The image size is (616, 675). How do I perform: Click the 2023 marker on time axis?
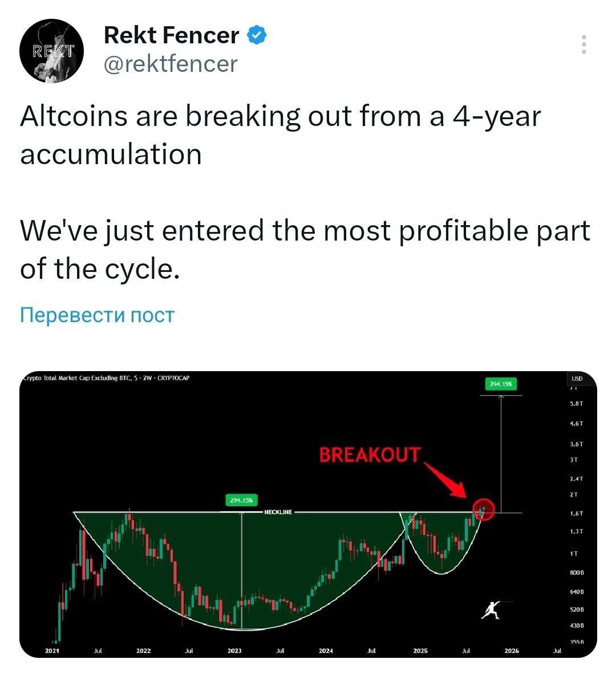click(234, 650)
